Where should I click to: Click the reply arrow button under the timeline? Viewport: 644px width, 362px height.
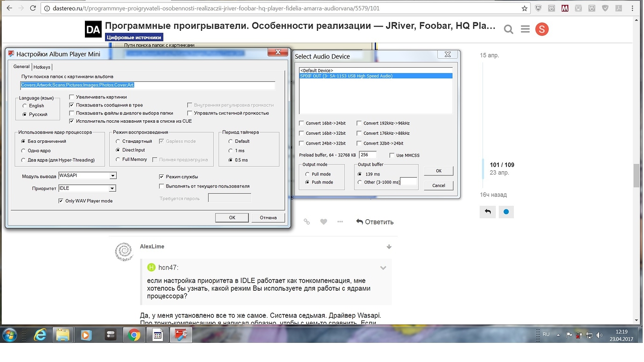coord(488,212)
